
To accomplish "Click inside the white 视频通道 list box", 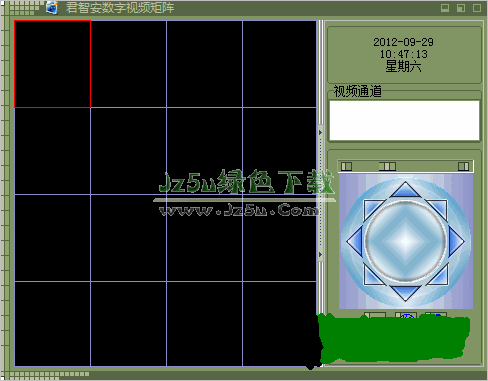I will point(404,121).
